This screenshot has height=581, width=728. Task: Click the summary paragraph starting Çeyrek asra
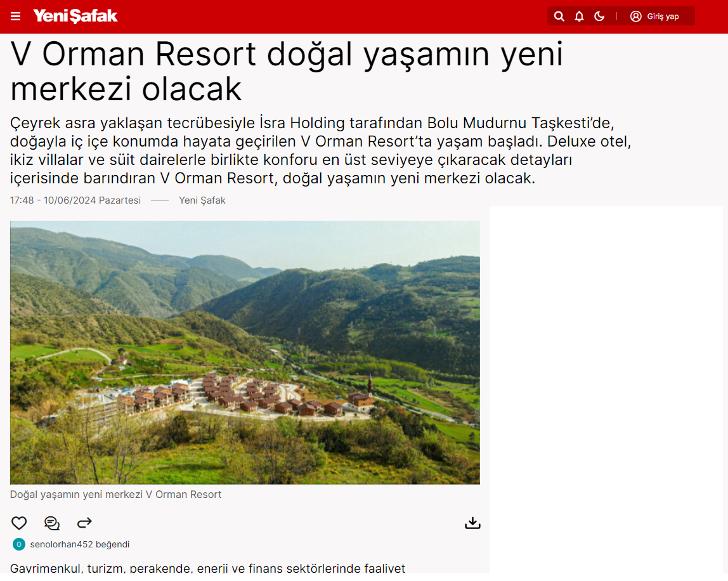321,150
